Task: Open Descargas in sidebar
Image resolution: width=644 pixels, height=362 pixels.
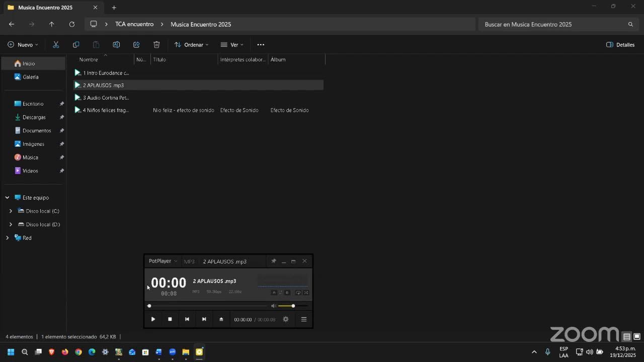Action: tap(33, 117)
